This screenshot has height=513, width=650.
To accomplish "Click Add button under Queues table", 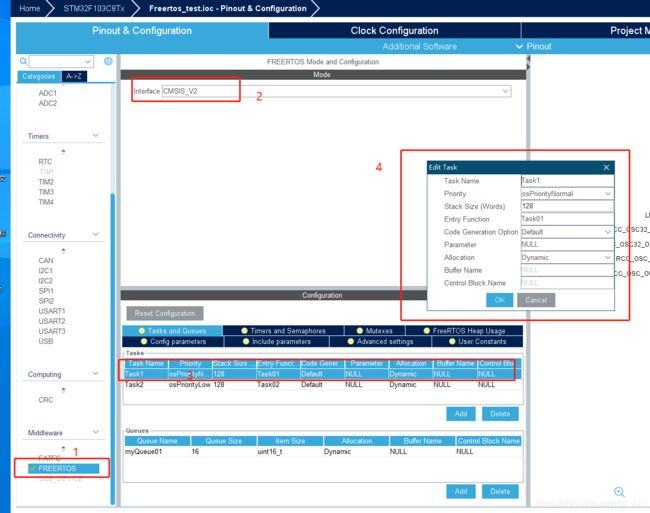I will pyautogui.click(x=461, y=491).
